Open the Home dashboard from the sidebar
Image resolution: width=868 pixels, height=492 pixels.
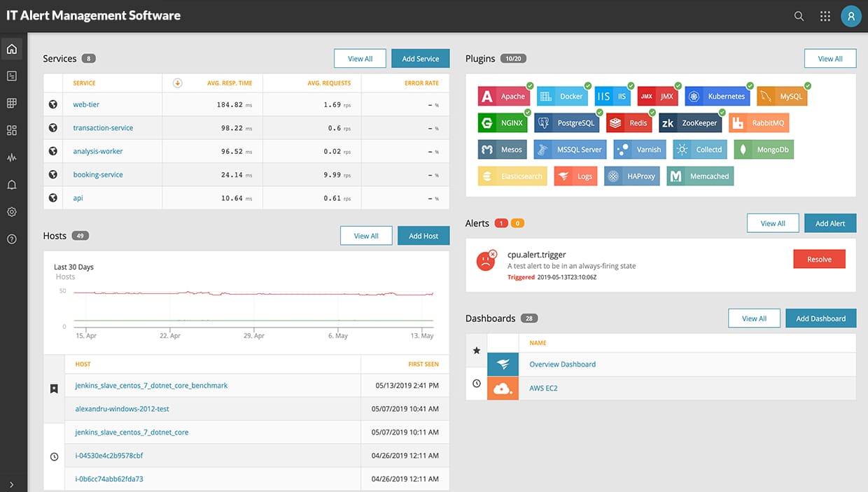click(x=12, y=48)
